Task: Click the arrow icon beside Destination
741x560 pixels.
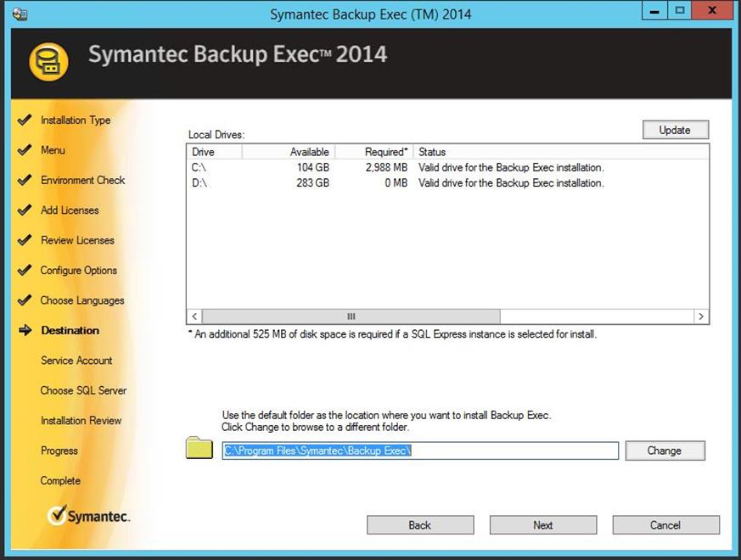Action: coord(25,330)
